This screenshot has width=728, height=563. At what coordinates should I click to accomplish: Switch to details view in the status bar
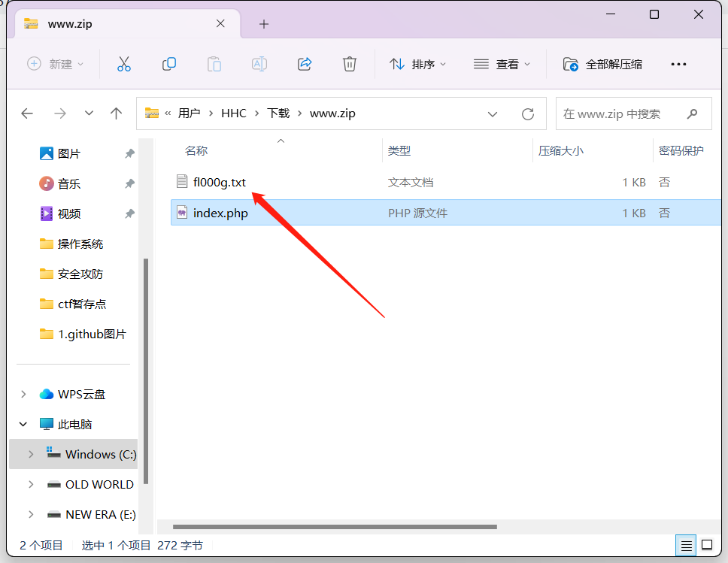(686, 545)
